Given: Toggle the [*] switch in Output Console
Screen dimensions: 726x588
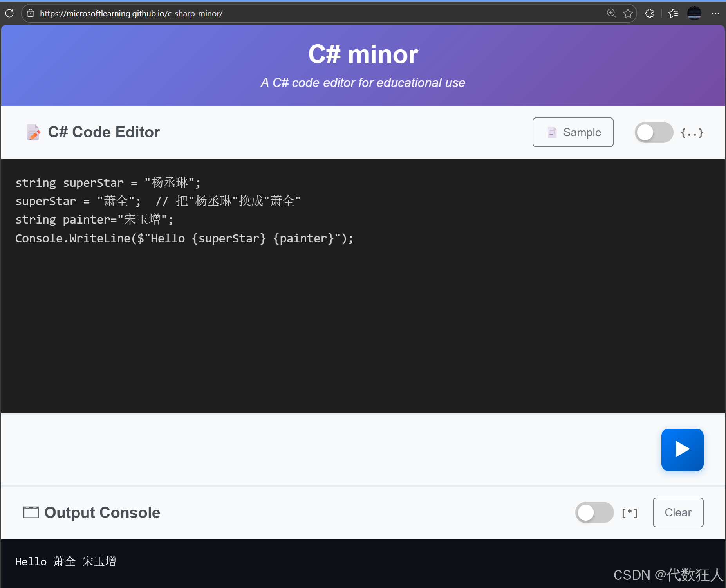Looking at the screenshot, I should pyautogui.click(x=594, y=512).
